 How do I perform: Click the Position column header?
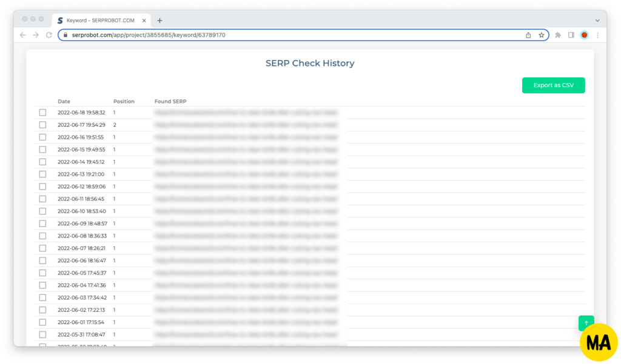(x=124, y=102)
